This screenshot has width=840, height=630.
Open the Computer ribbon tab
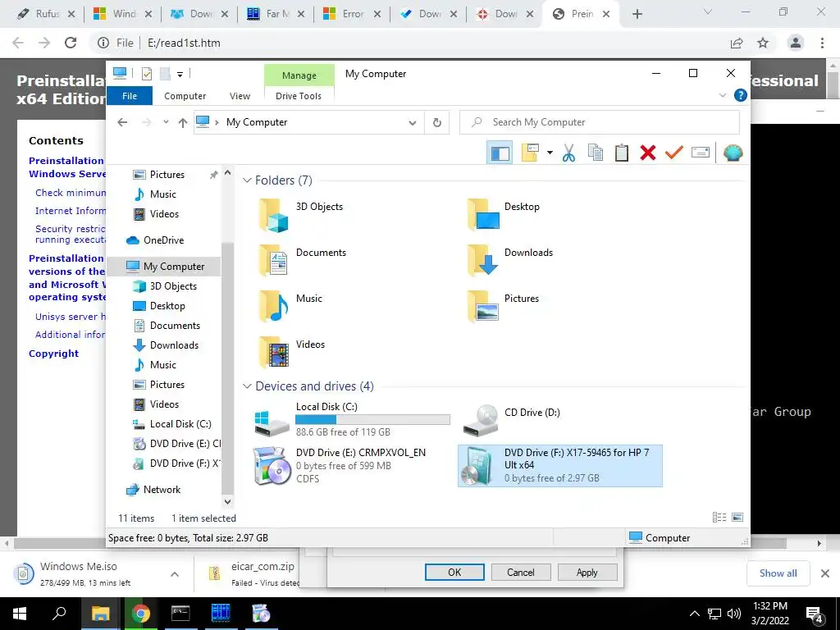pyautogui.click(x=185, y=96)
